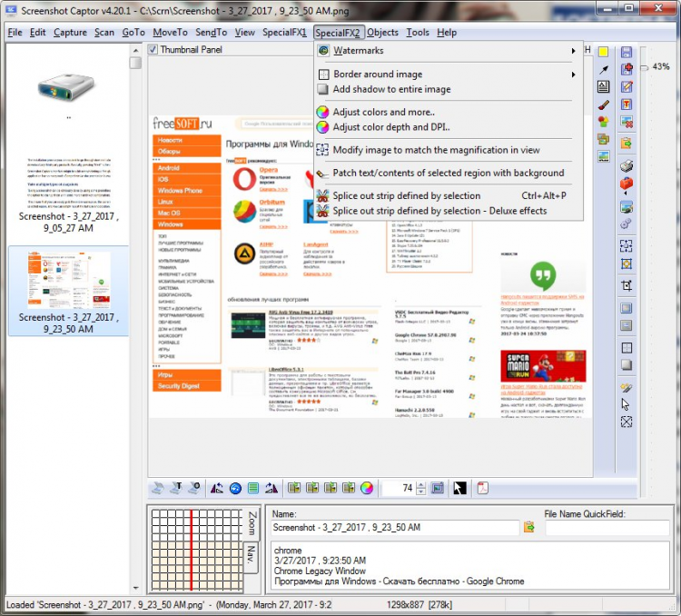Click the folder icon beside Name field

point(529,527)
